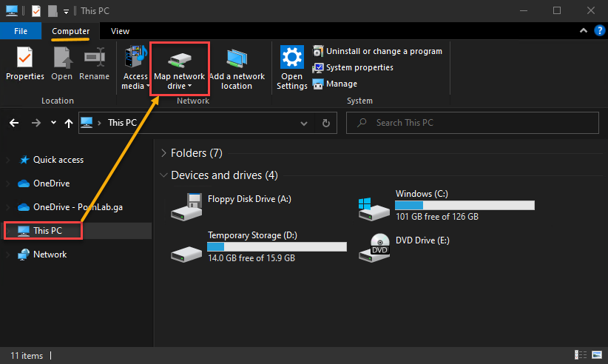Open the File menu tab

pyautogui.click(x=21, y=31)
